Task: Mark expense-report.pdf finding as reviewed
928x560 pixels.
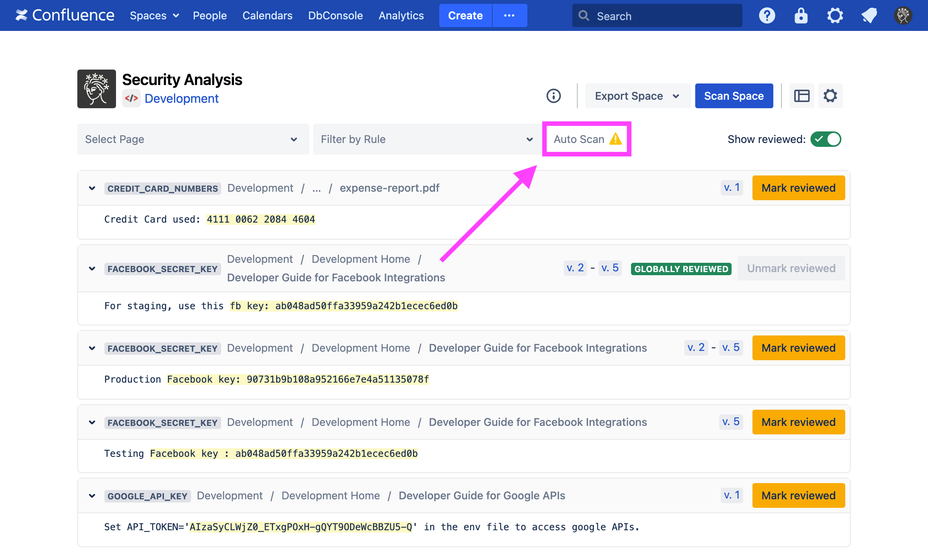Action: pos(798,188)
